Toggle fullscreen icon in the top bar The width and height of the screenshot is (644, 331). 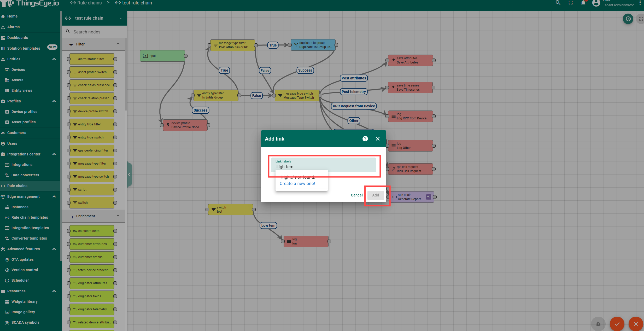(x=571, y=3)
